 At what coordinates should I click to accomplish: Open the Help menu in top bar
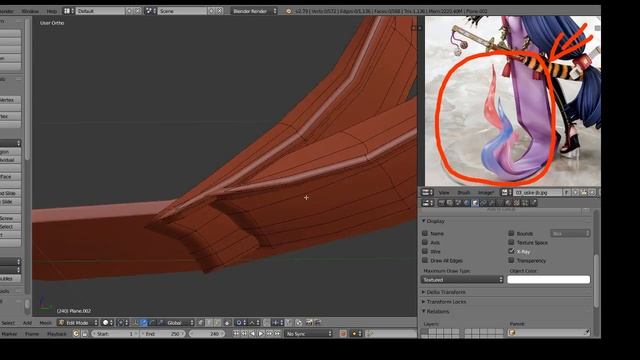pyautogui.click(x=51, y=11)
